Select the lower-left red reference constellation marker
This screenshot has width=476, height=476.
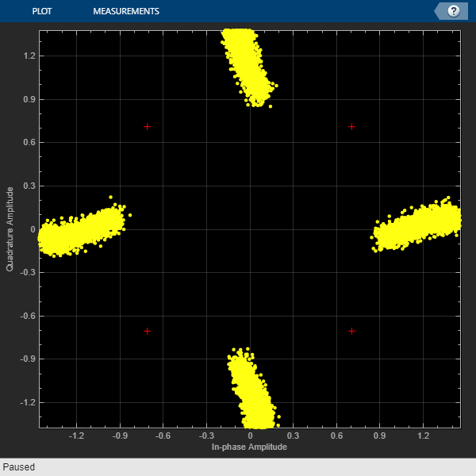(x=147, y=331)
